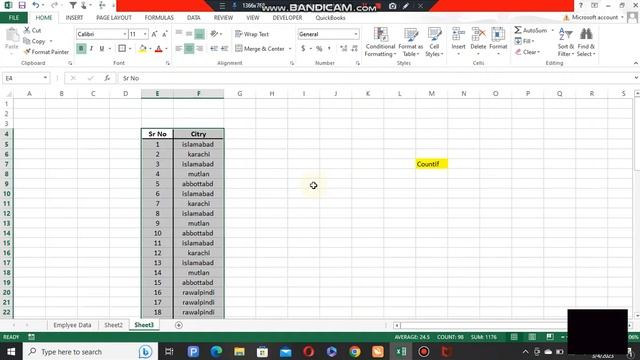The width and height of the screenshot is (640, 360).
Task: Open Find & Select binoculars menu
Action: tap(586, 42)
